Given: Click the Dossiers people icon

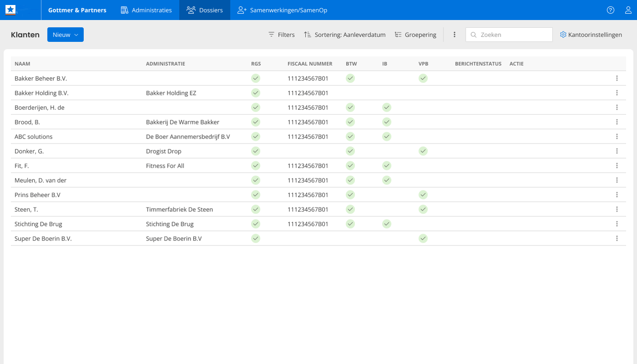Looking at the screenshot, I should tap(192, 9).
